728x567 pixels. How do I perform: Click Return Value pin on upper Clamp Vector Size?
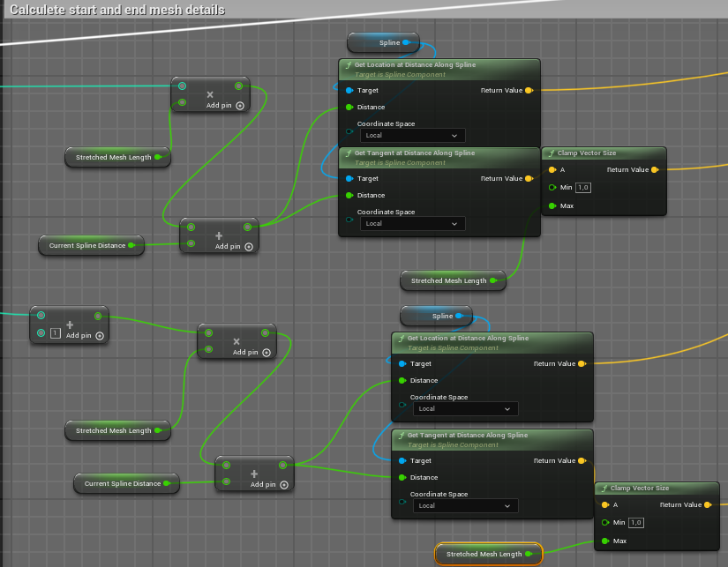tap(655, 170)
